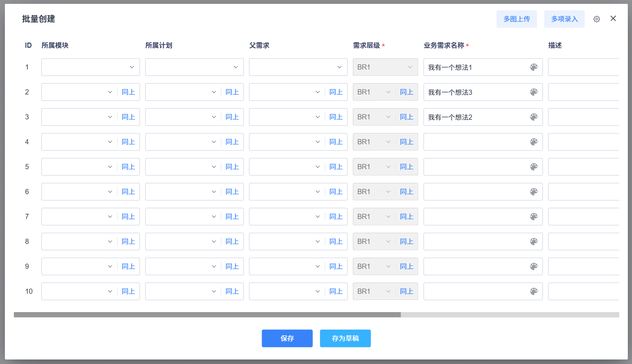Open 所属模块 dropdown in row 6
This screenshot has width=632, height=364.
click(79, 192)
